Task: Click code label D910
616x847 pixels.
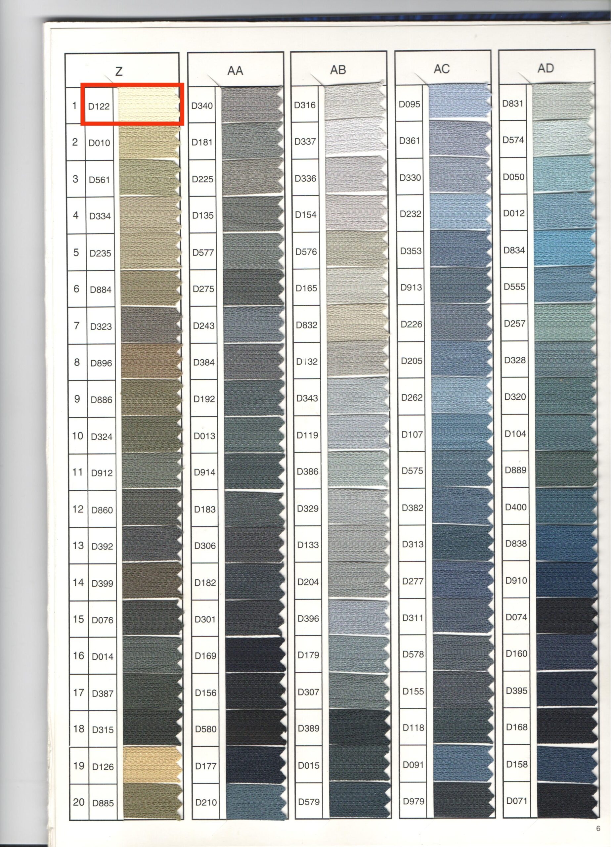Action: pyautogui.click(x=516, y=580)
